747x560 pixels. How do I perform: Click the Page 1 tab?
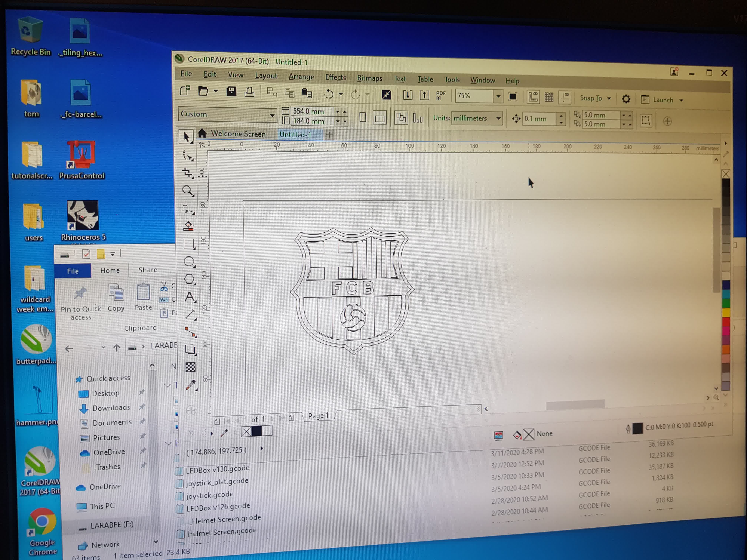(x=318, y=416)
